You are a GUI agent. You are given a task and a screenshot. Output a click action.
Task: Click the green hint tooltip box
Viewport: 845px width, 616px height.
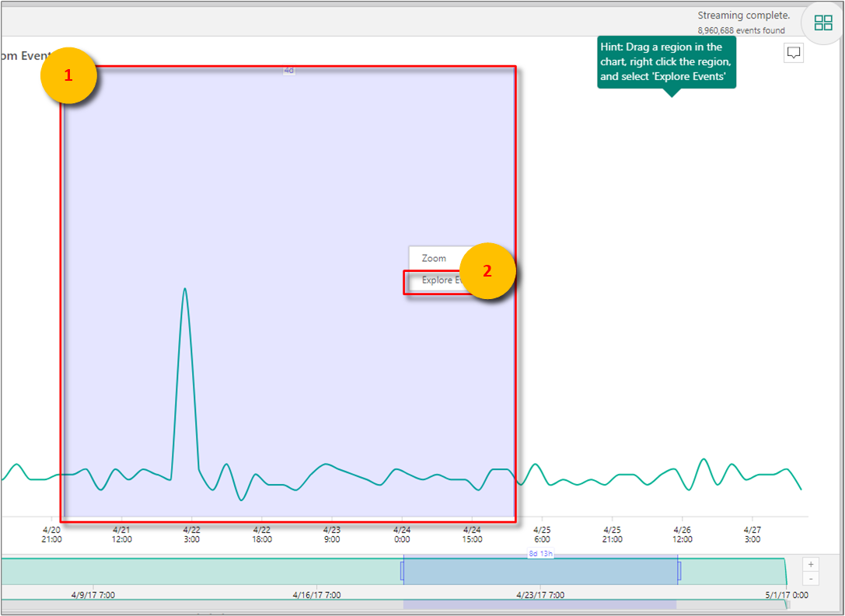(666, 62)
